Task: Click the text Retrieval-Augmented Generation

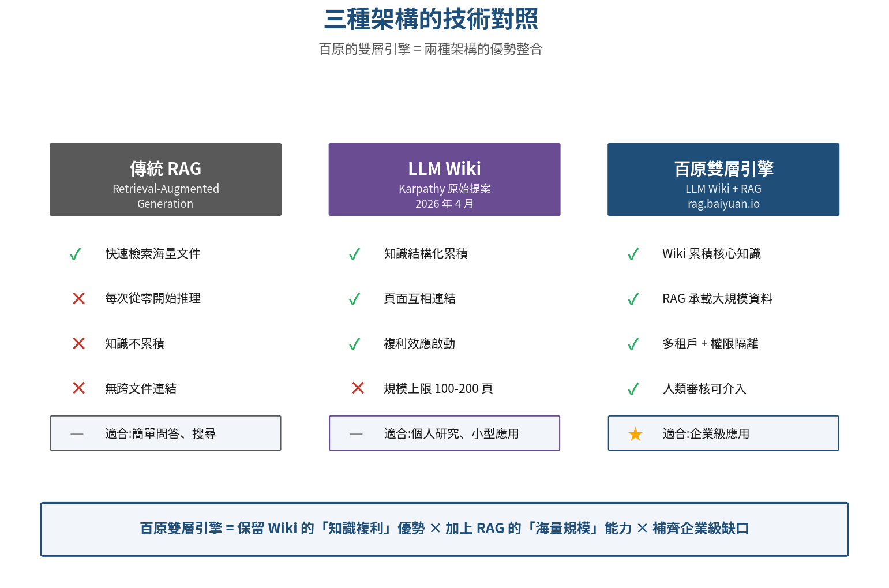Action: (166, 196)
